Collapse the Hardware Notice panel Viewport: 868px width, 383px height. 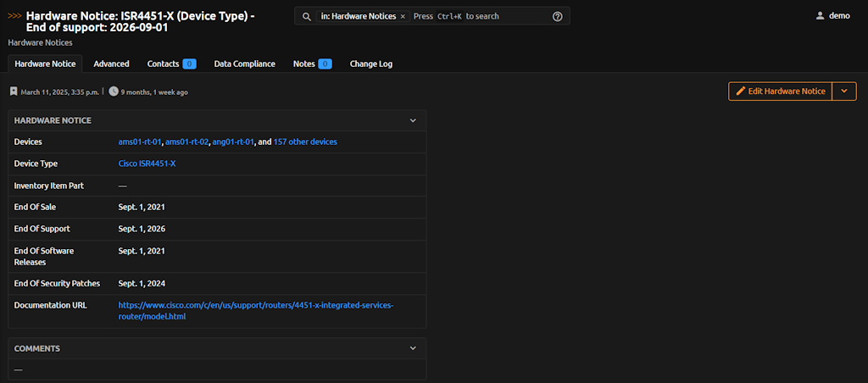click(x=413, y=120)
